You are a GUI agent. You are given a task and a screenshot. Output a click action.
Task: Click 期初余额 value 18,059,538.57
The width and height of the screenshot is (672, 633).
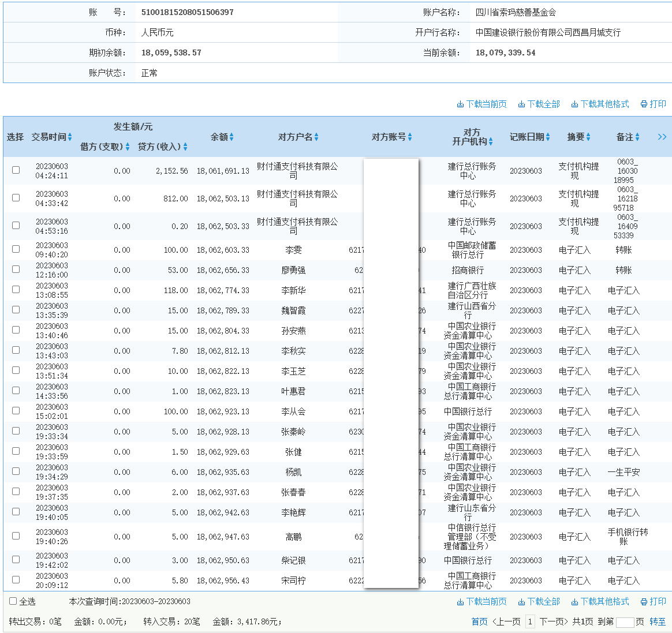tap(171, 53)
